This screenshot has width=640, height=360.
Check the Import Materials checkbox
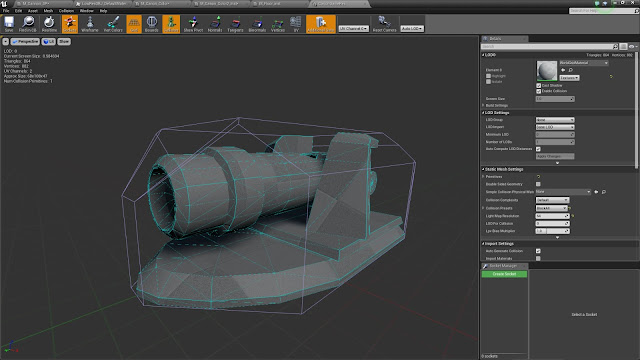tap(538, 258)
